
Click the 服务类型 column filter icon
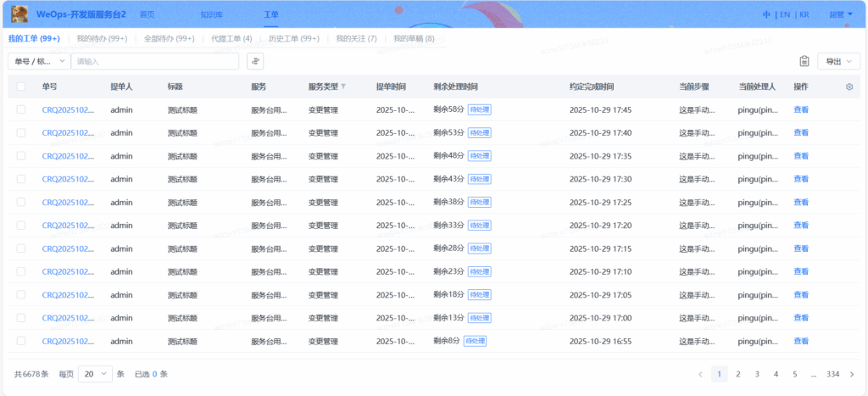(x=343, y=86)
